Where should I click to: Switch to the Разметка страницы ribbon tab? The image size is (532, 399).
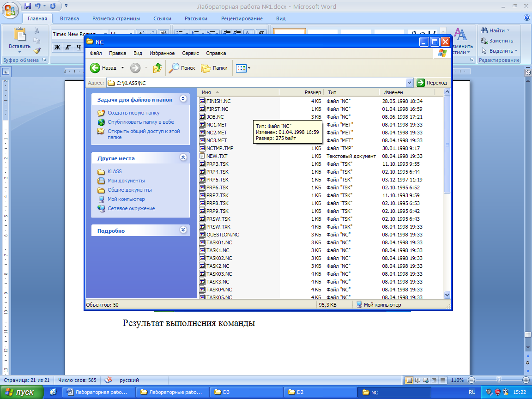(x=116, y=18)
